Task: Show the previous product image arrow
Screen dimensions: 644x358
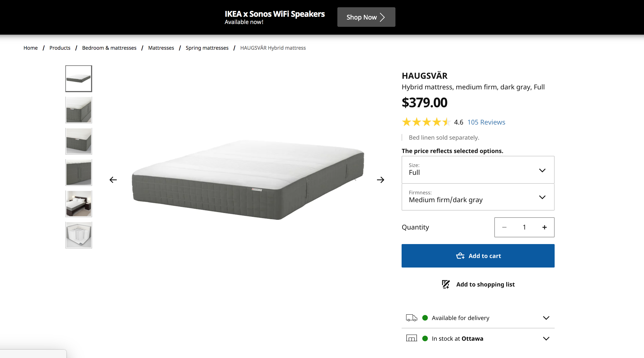Action: [113, 180]
